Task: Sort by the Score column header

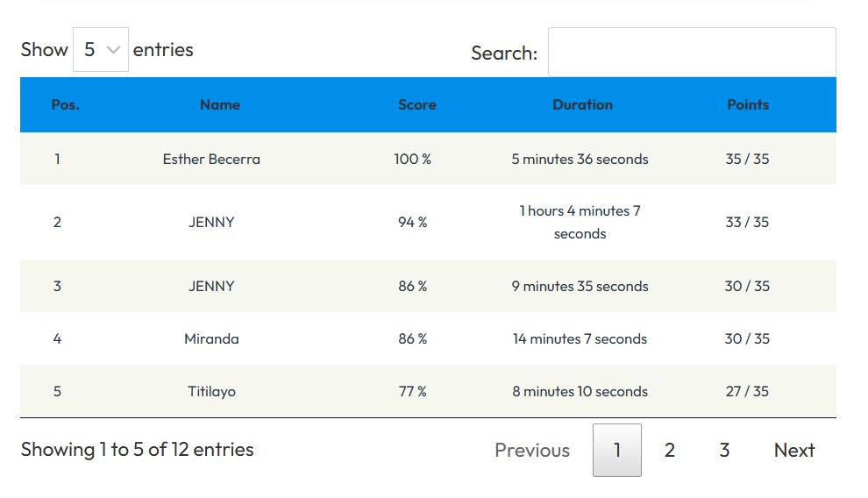Action: pyautogui.click(x=416, y=104)
